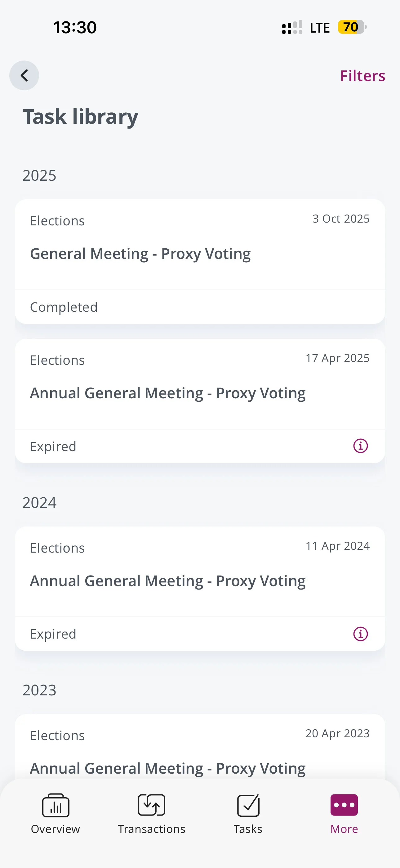Tap the battery indicator in status bar

[352, 27]
